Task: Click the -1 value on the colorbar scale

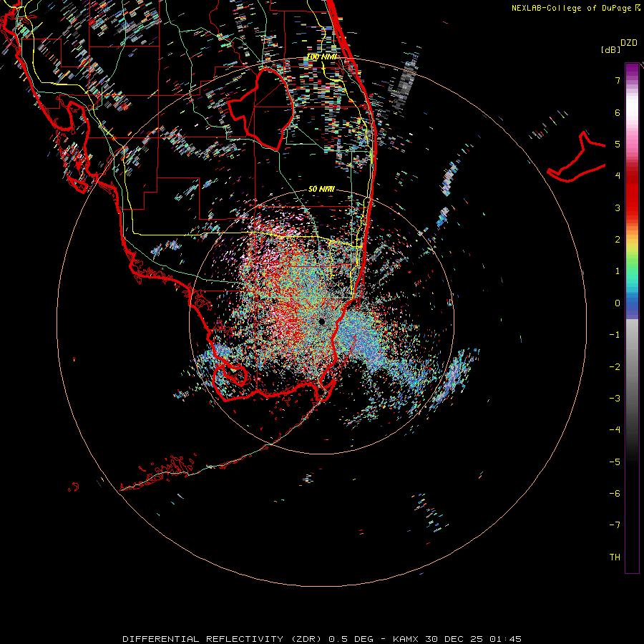Action: pos(615,335)
